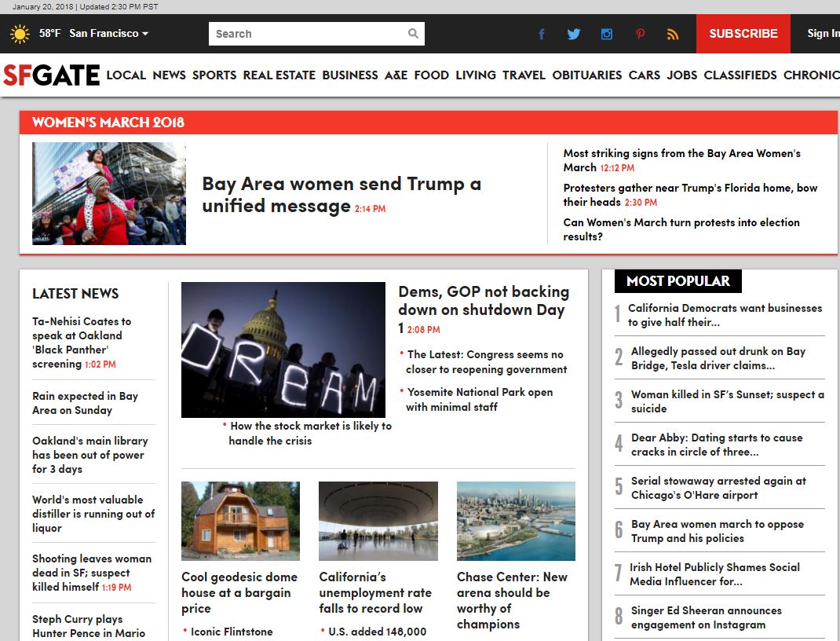840x641 pixels.
Task: Open the REAL ESTATE menu
Action: pos(279,75)
